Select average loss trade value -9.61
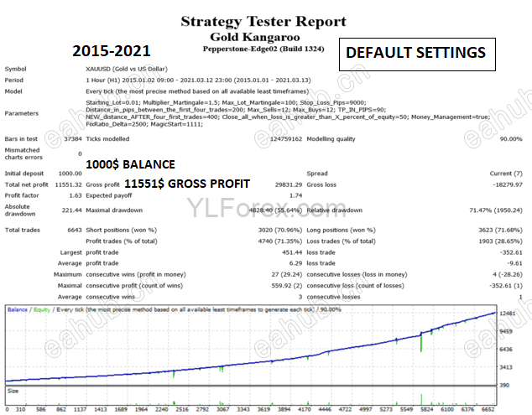Screen dimensions: 532x415 click(x=514, y=263)
